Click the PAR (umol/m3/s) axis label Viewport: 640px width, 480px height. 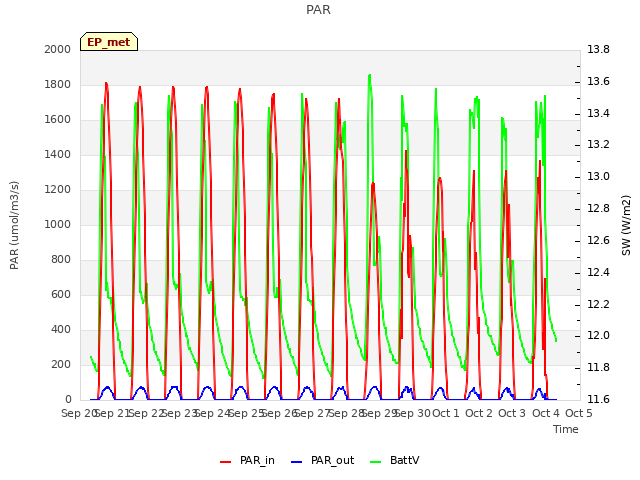[14, 225]
